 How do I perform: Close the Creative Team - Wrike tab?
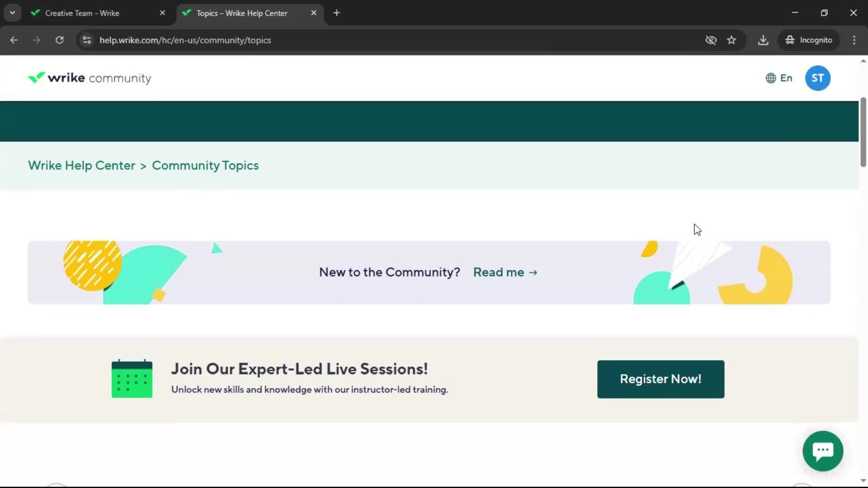point(162,13)
